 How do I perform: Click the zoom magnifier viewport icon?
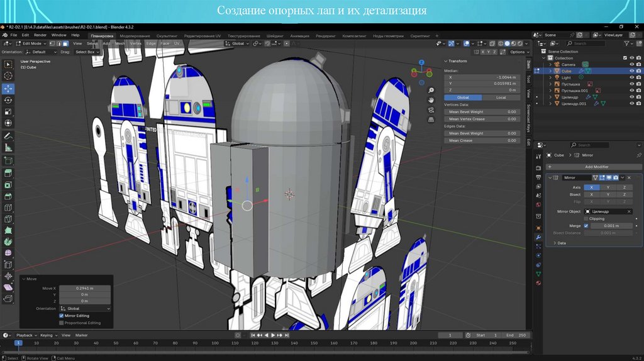pos(431,89)
